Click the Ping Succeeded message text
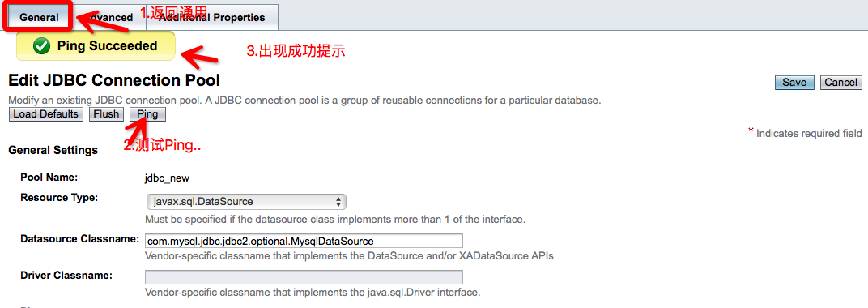This screenshot has height=308, width=868. [108, 46]
